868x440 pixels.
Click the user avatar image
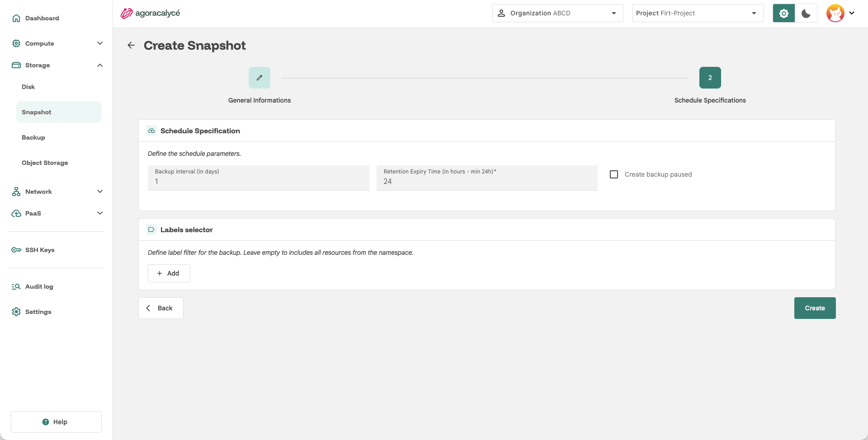(835, 13)
